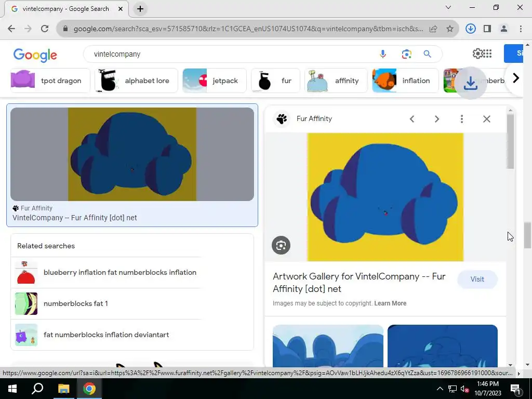The image size is (532, 399).
Task: Click the address bar URL
Action: point(248,29)
